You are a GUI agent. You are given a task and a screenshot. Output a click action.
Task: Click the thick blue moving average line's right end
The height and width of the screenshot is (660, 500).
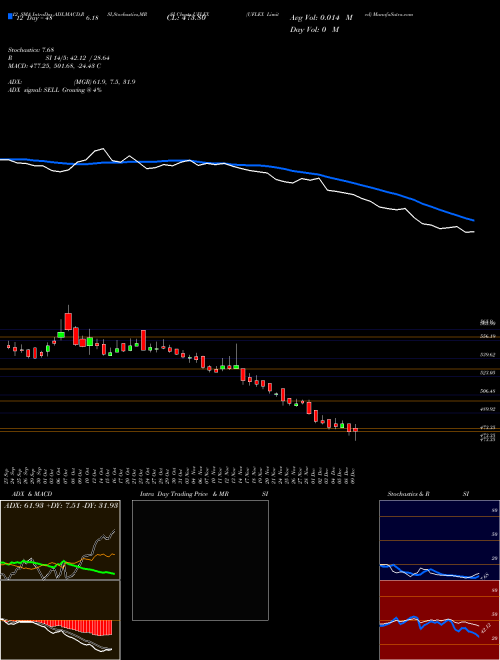point(472,220)
